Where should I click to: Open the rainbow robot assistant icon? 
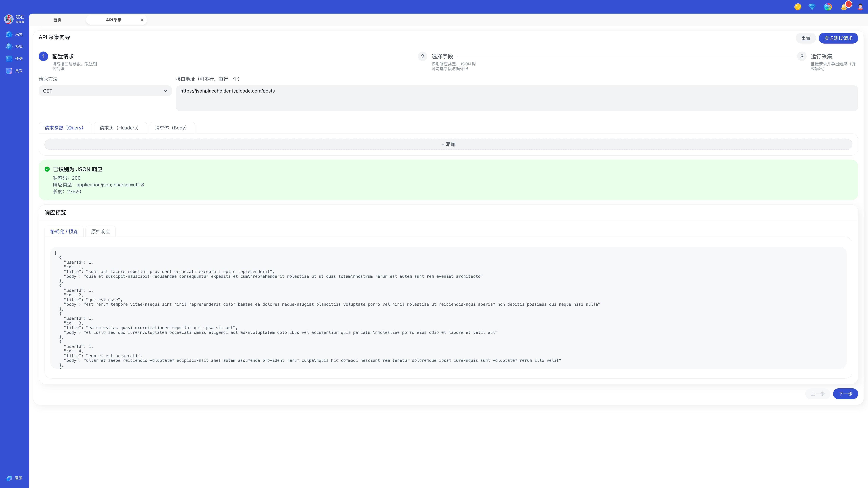click(828, 7)
